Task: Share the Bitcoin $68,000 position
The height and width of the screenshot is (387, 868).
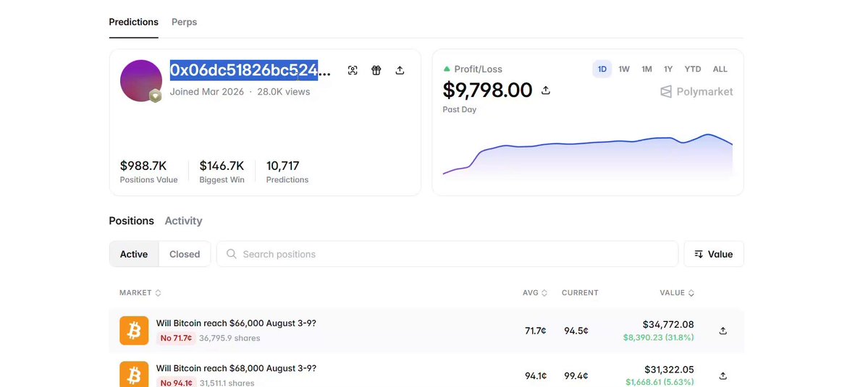Action: (x=722, y=375)
